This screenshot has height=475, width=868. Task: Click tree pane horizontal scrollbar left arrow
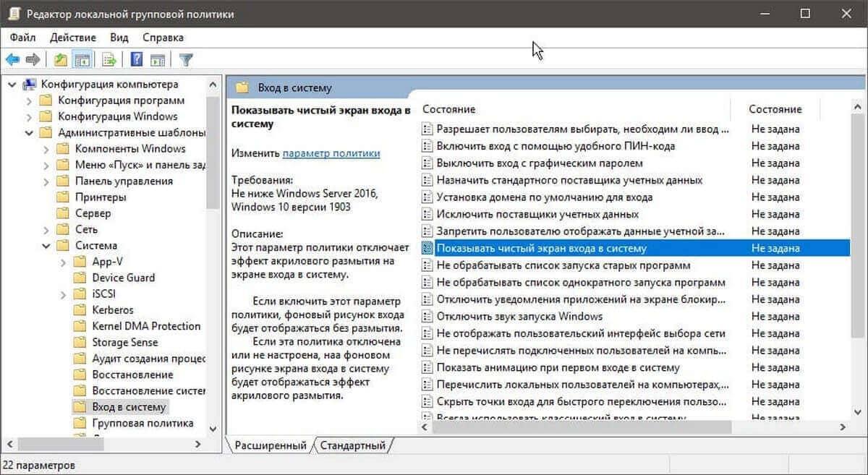point(9,443)
